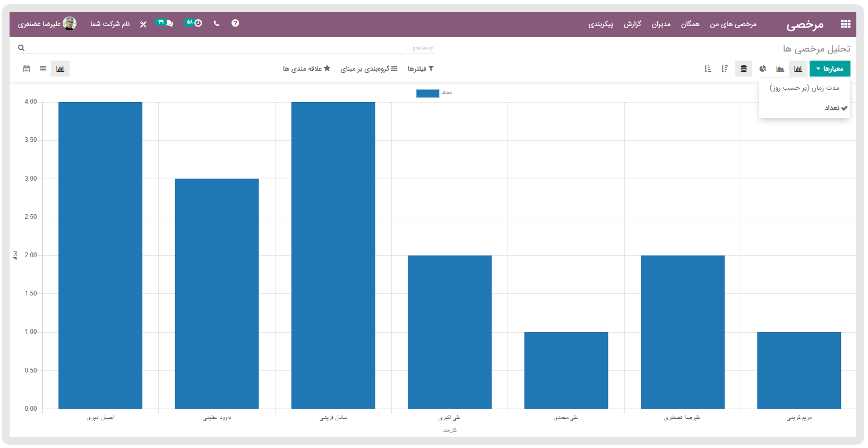Open the calendar view
868x448 pixels.
pos(27,69)
